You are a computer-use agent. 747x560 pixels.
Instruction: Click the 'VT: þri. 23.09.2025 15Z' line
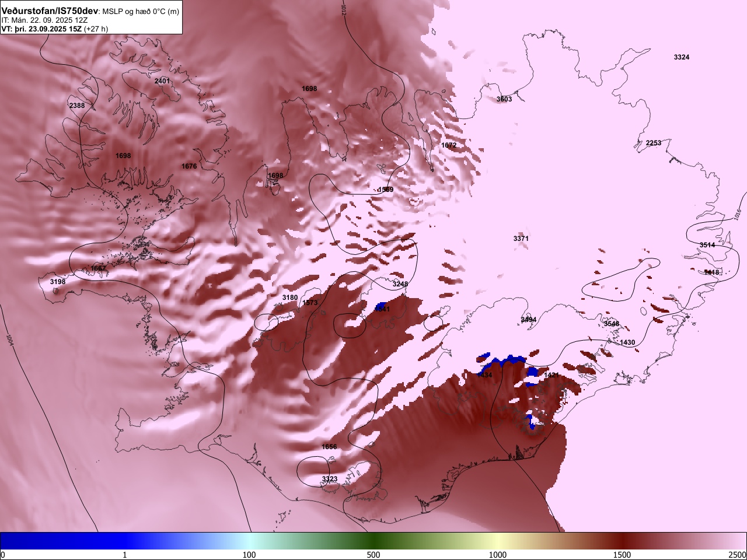point(41,29)
